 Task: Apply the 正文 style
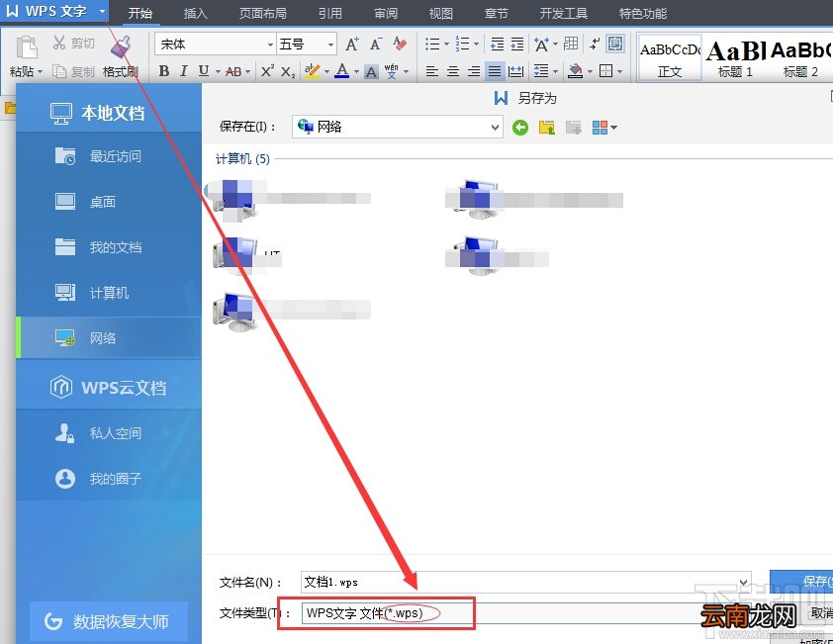point(670,58)
